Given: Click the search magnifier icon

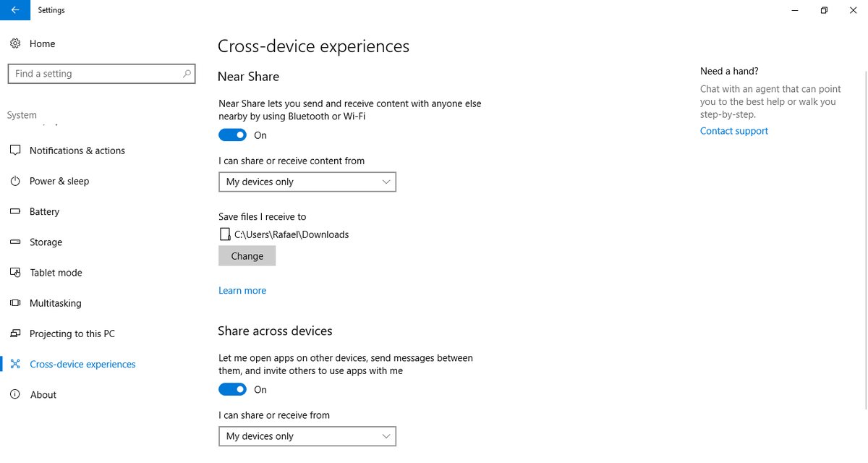Looking at the screenshot, I should (187, 74).
